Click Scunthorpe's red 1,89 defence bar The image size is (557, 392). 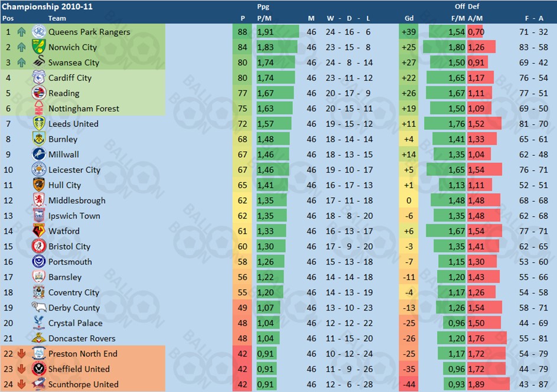tap(488, 384)
